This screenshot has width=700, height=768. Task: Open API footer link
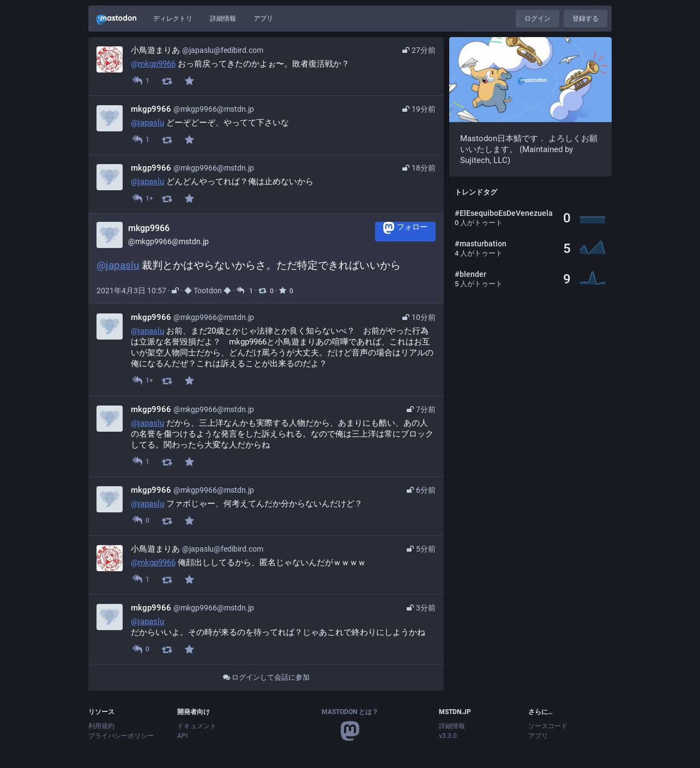point(182,736)
